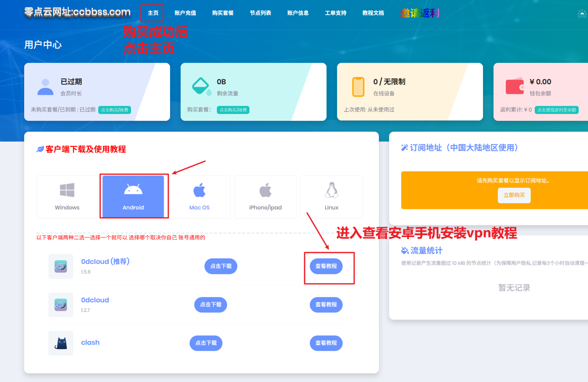Viewport: 588px width, 382px height.
Task: Click the 0dcloud 1.2.7 app icon
Action: (x=61, y=305)
